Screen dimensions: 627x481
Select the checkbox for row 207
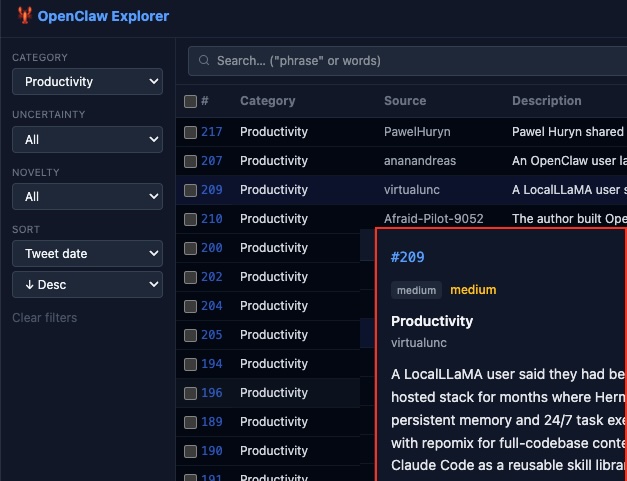pyautogui.click(x=191, y=161)
